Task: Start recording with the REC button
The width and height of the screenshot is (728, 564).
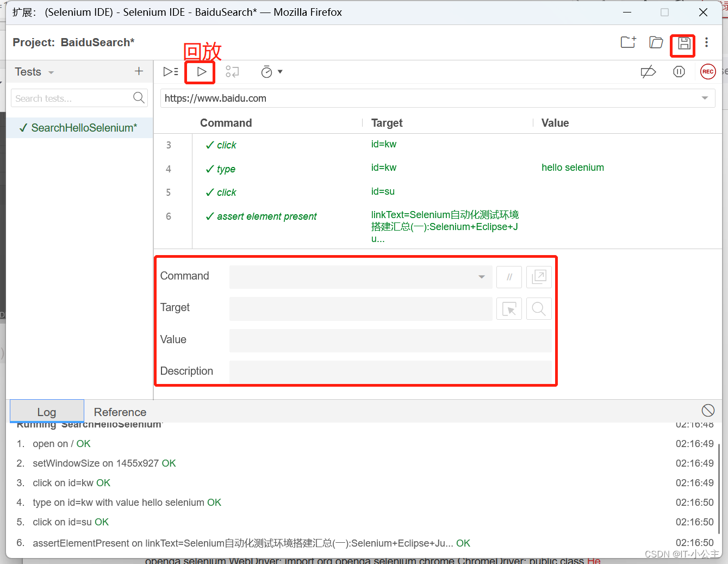Action: click(x=708, y=72)
